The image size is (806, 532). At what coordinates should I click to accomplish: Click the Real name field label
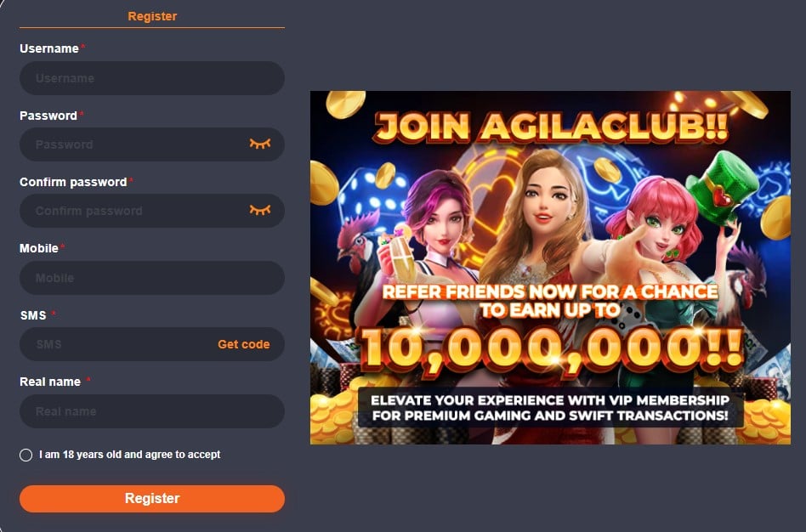50,382
